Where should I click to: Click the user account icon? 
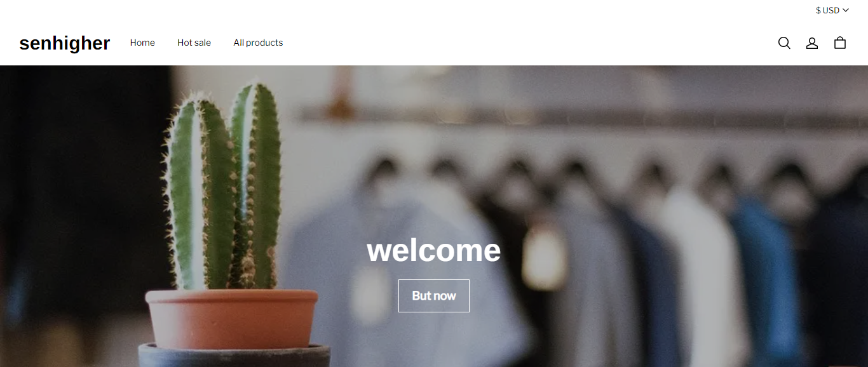pos(812,43)
